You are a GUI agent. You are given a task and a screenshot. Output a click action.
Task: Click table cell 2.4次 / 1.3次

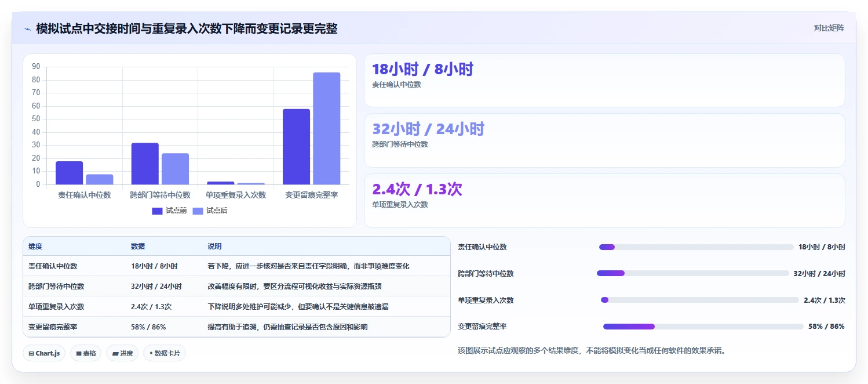pos(151,307)
